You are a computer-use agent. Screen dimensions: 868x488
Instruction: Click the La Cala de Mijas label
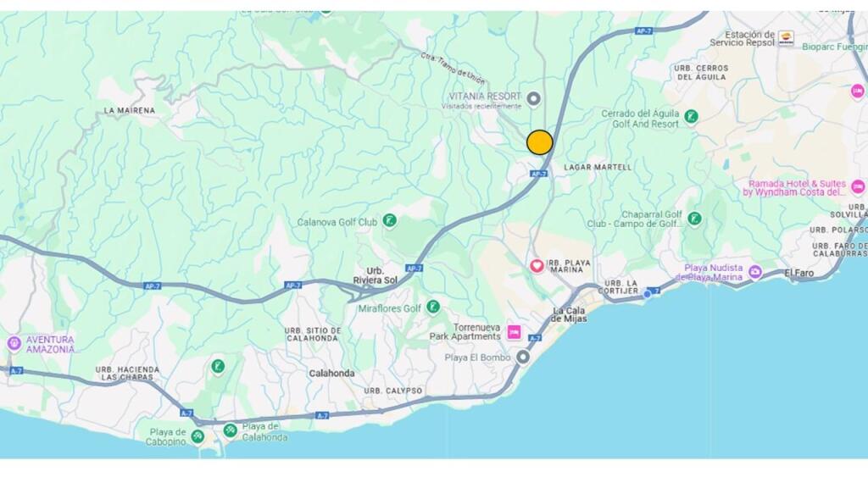click(x=569, y=314)
